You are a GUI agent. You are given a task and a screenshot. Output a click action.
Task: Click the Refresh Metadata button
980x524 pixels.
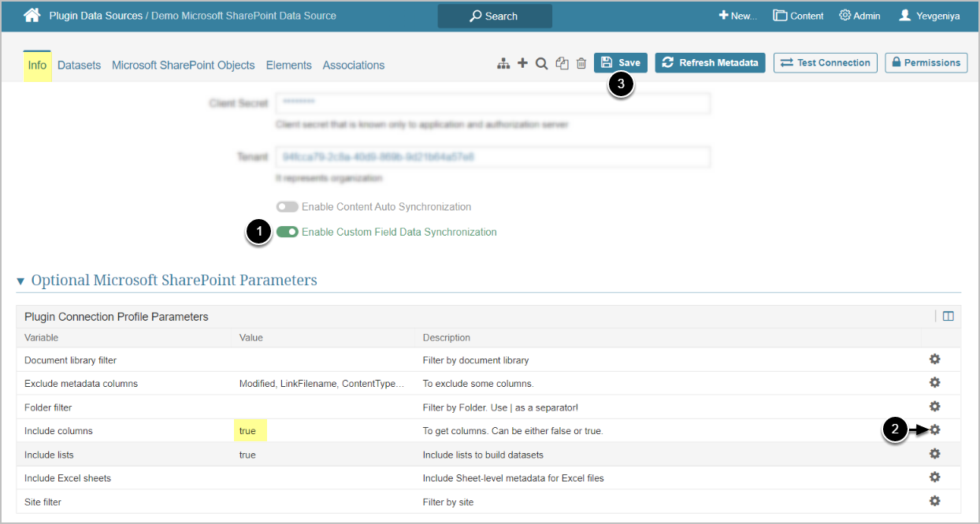coord(711,63)
